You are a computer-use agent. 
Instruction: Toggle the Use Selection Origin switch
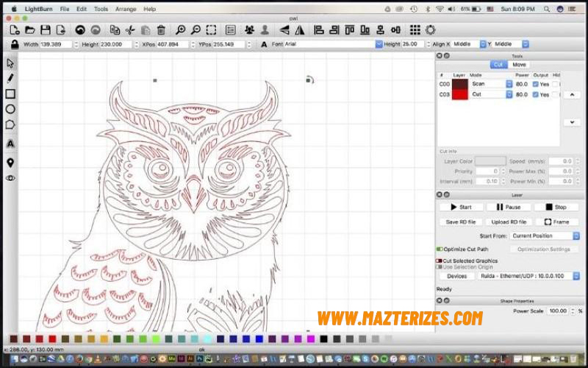(439, 267)
